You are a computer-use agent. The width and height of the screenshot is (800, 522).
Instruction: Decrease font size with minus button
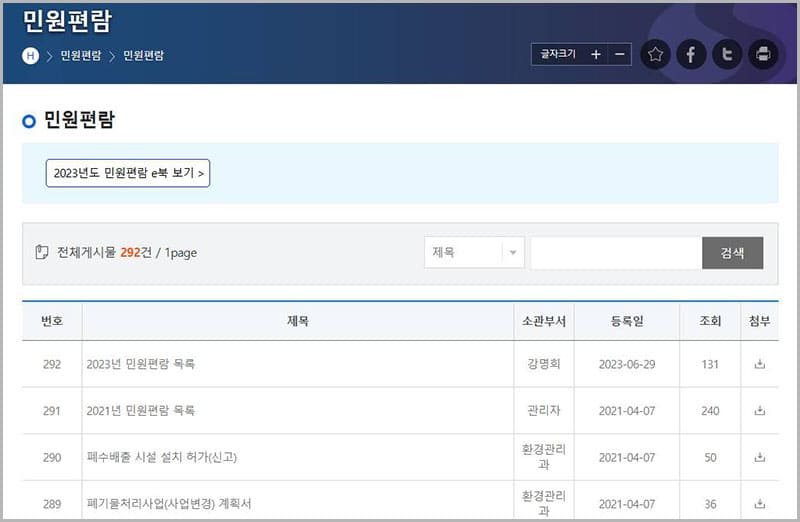(620, 54)
